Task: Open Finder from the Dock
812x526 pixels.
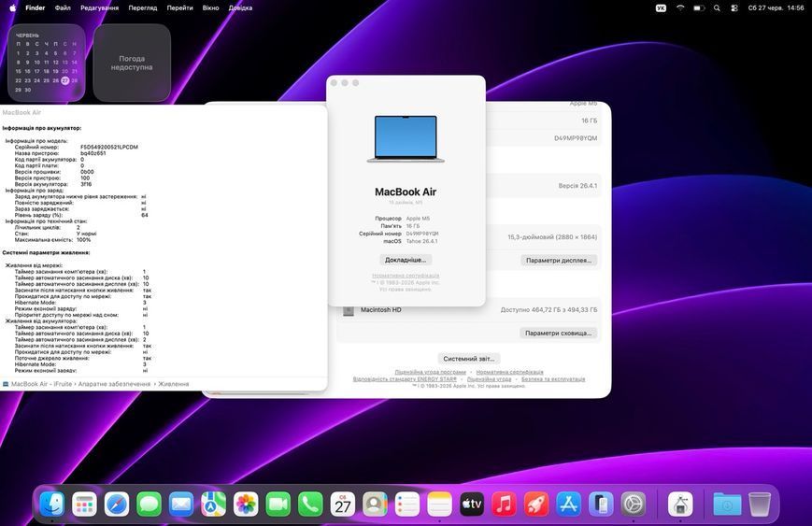Action: tap(52, 504)
